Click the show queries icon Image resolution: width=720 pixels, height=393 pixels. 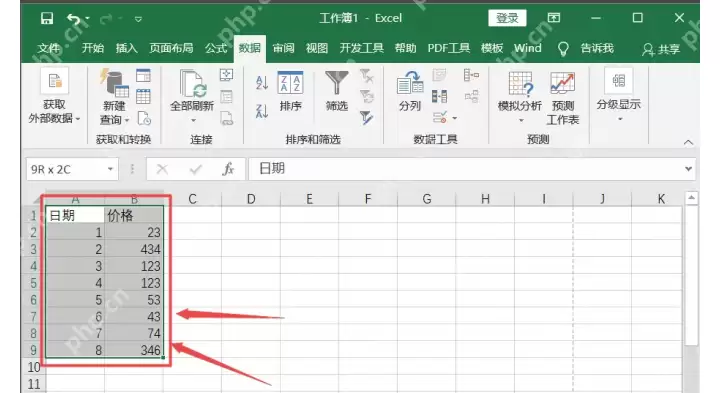coord(143,75)
